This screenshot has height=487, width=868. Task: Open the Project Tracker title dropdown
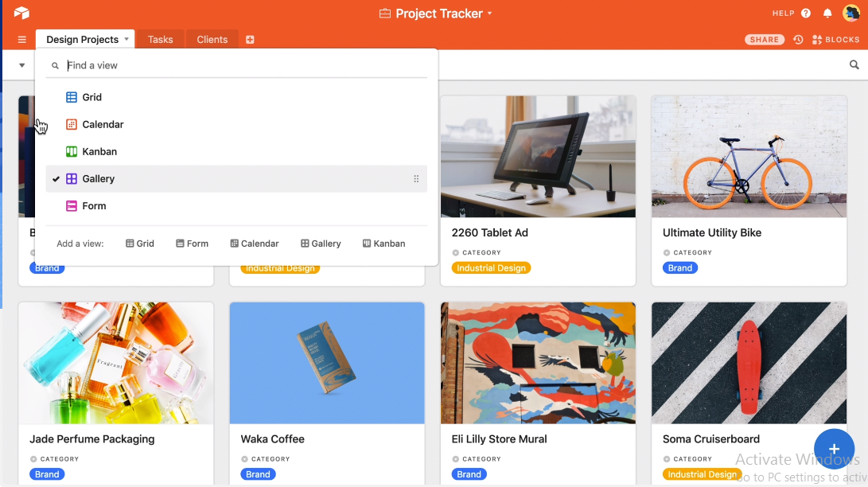tap(489, 14)
